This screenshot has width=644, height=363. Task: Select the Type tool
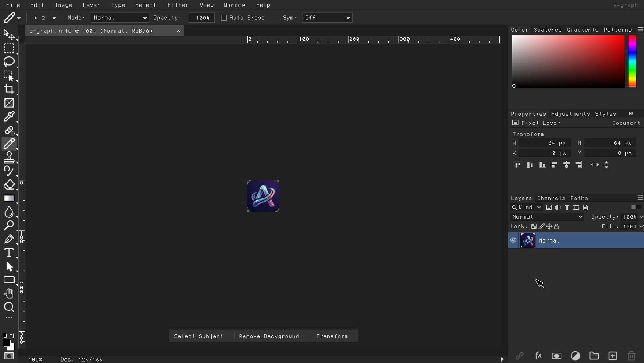coord(9,253)
